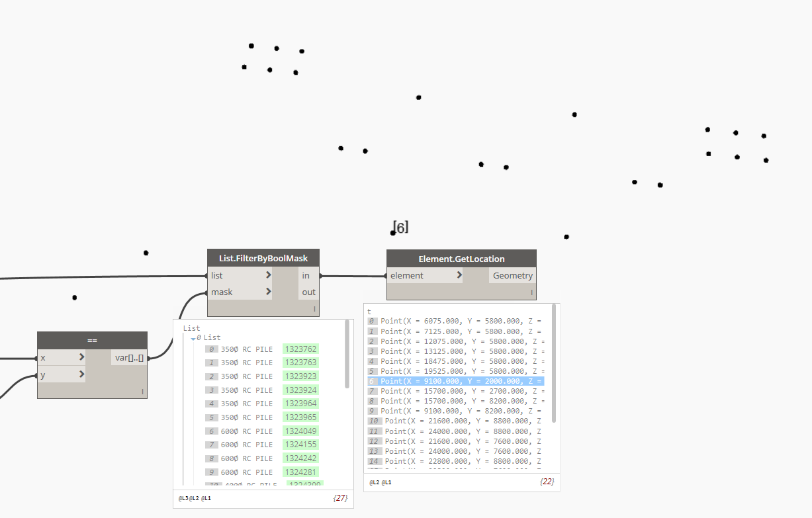
Task: Select point row 2 with X = 12075.000
Action: click(x=456, y=341)
